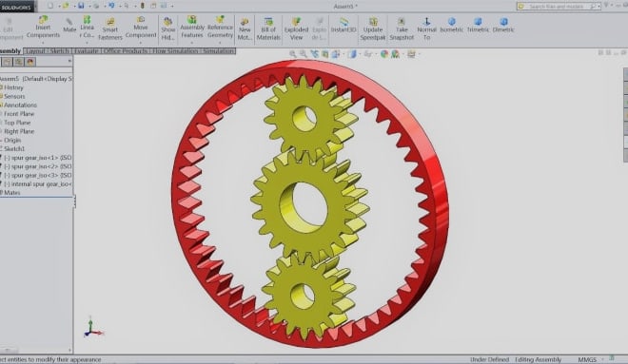Image resolution: width=628 pixels, height=364 pixels.
Task: Open the Flow Simulation tab
Action: 175,51
